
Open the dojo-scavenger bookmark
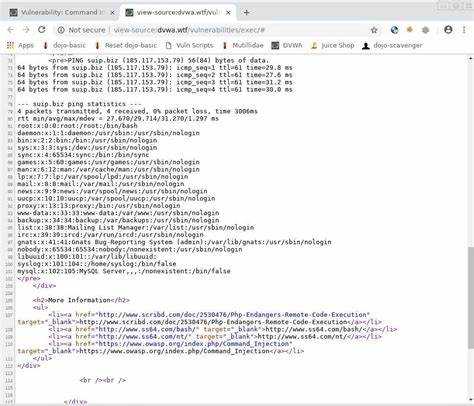392,45
